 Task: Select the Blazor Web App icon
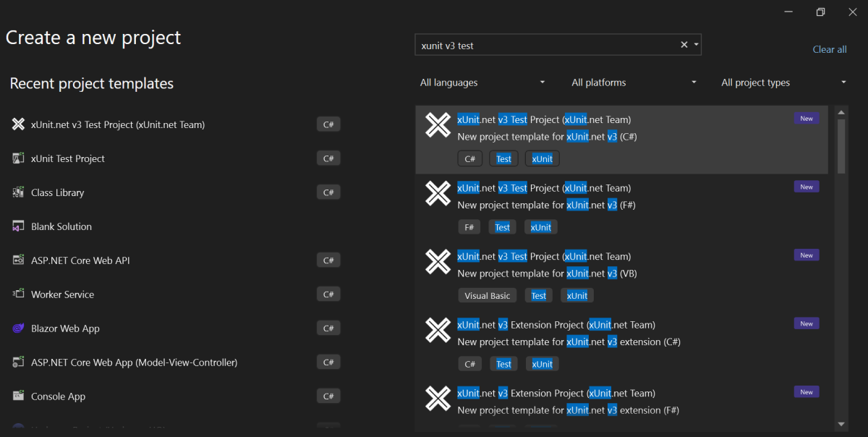point(19,328)
